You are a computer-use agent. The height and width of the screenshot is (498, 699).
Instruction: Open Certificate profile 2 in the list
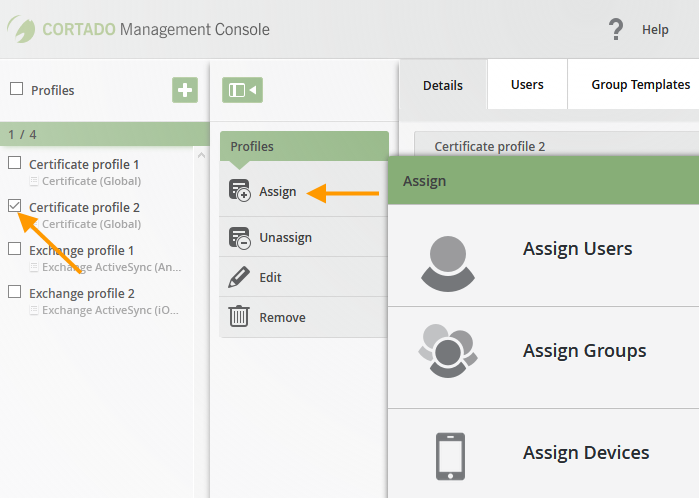tap(84, 207)
